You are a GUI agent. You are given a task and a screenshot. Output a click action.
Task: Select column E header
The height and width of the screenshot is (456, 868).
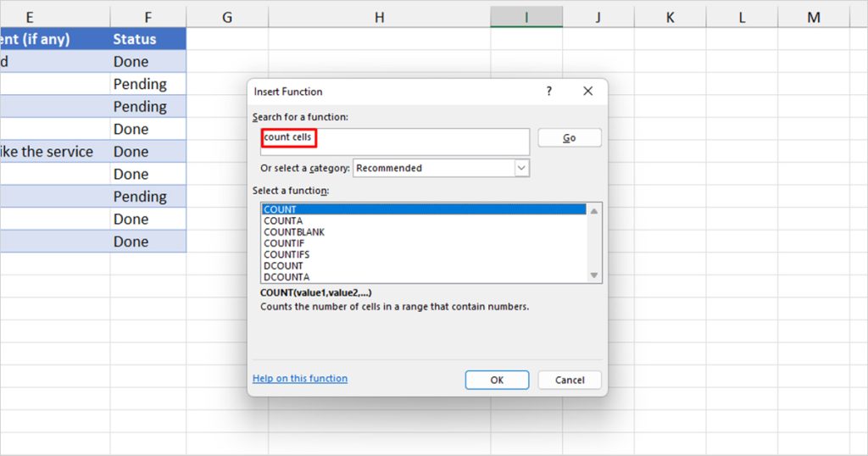(x=55, y=17)
